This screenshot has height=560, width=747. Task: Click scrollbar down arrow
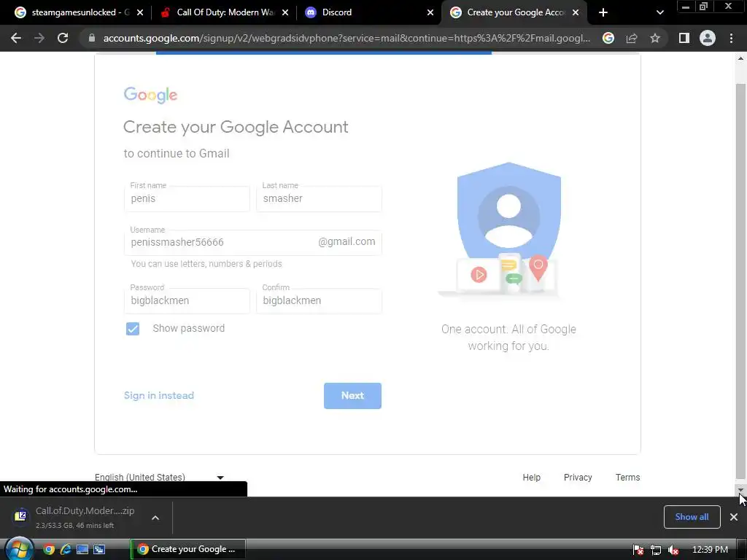click(x=740, y=491)
